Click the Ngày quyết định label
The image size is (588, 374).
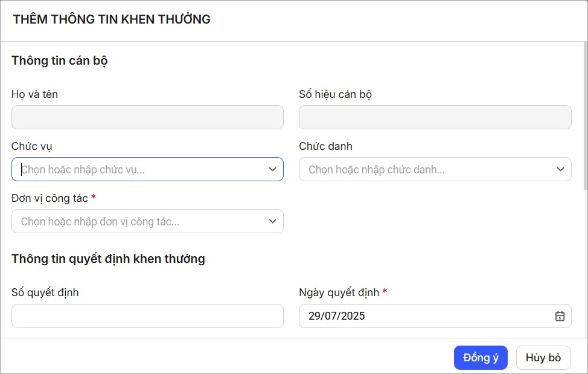pyautogui.click(x=339, y=292)
